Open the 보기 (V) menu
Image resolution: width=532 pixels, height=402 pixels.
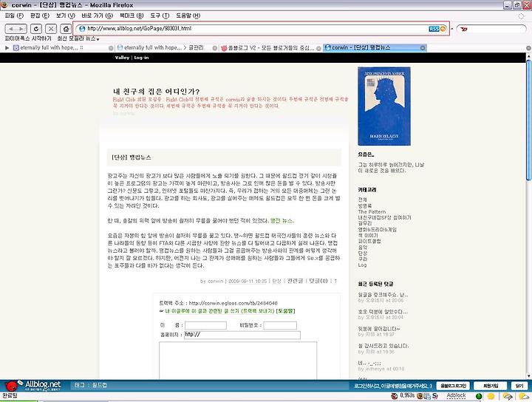click(x=65, y=16)
